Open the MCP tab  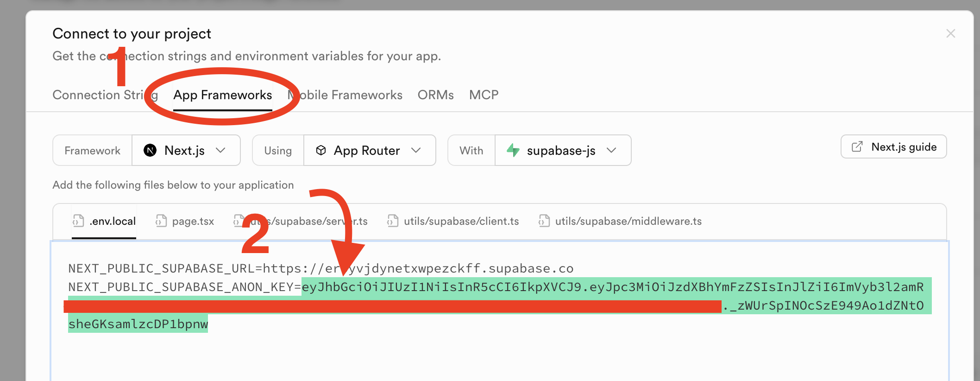pyautogui.click(x=484, y=95)
